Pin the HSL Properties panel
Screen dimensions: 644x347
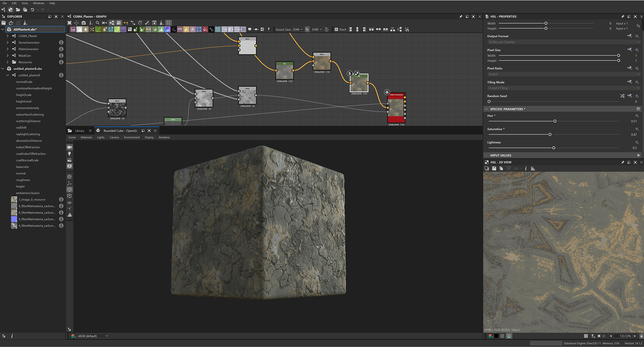623,16
